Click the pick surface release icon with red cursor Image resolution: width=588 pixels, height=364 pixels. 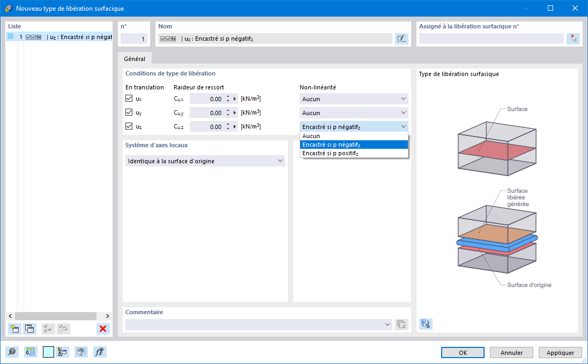pyautogui.click(x=573, y=39)
